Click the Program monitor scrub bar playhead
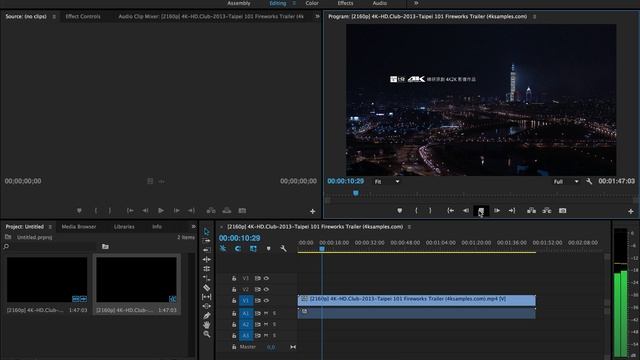640x360 pixels. tap(356, 193)
